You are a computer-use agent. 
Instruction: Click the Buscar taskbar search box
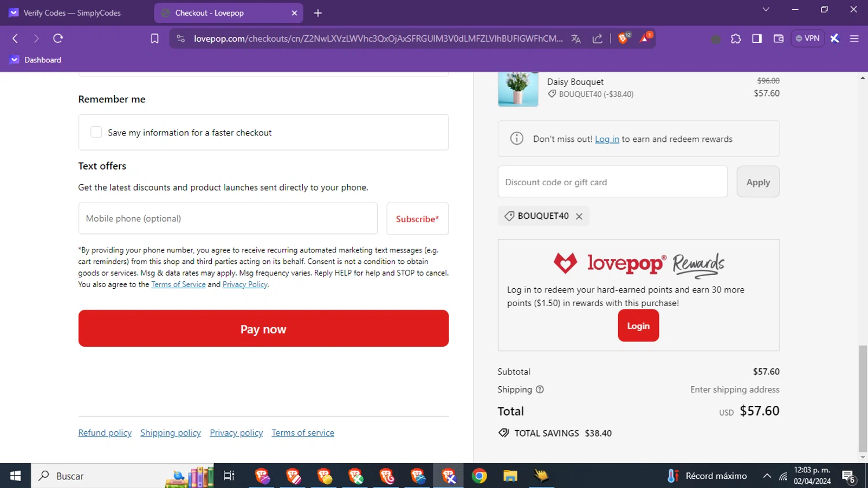[x=122, y=476]
